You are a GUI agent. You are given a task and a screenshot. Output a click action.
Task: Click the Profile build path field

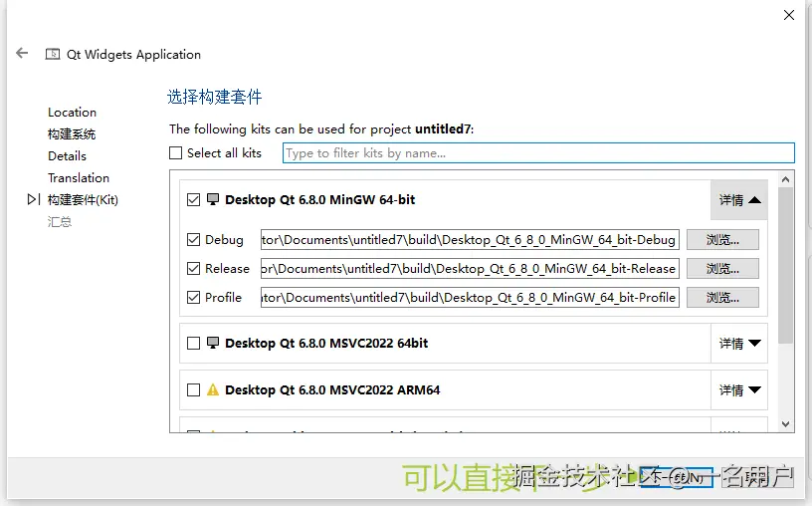coord(470,298)
